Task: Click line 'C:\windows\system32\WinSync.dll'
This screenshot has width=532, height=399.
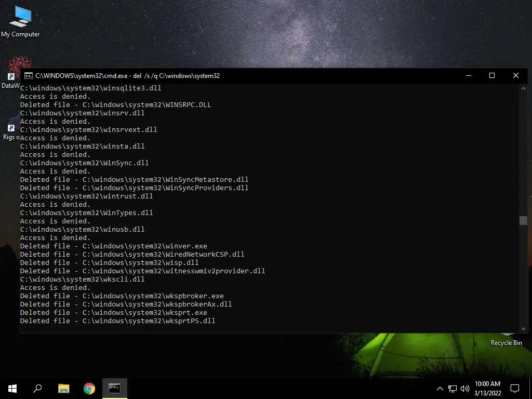Action: 85,163
